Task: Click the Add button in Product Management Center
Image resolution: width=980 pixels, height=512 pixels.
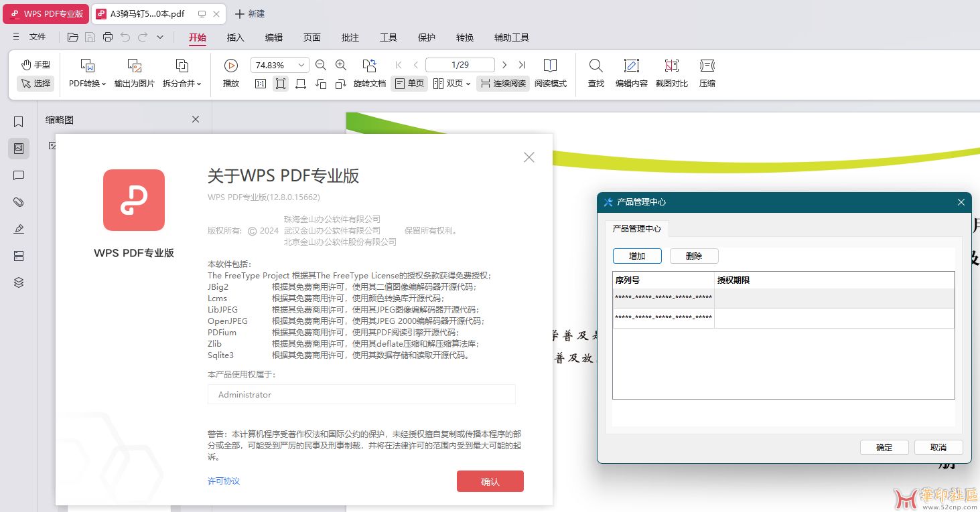Action: pos(636,256)
